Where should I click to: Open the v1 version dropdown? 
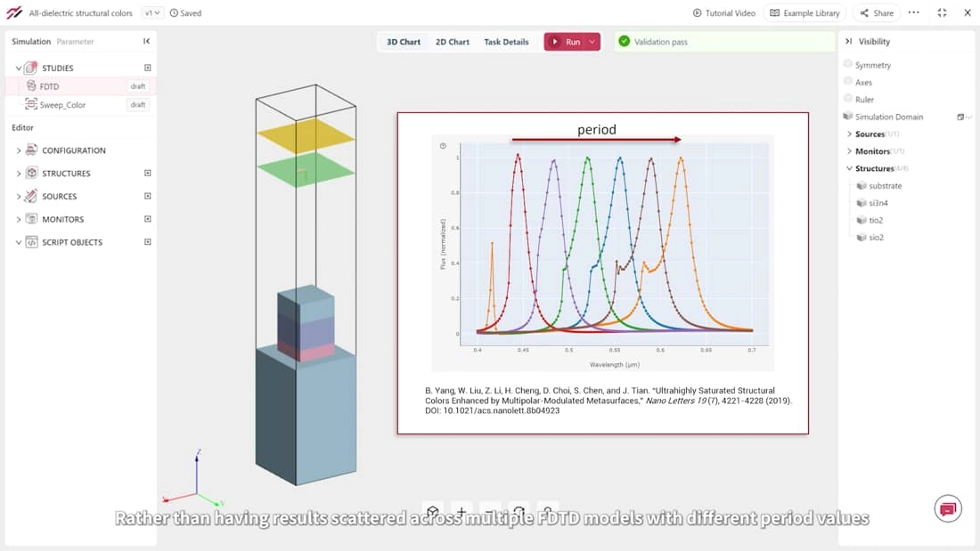152,13
